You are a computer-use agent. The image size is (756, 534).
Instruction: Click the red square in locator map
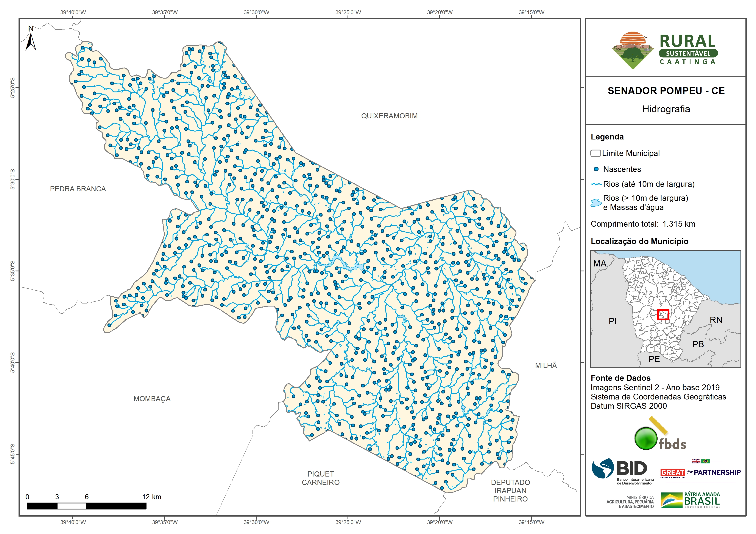pyautogui.click(x=663, y=314)
